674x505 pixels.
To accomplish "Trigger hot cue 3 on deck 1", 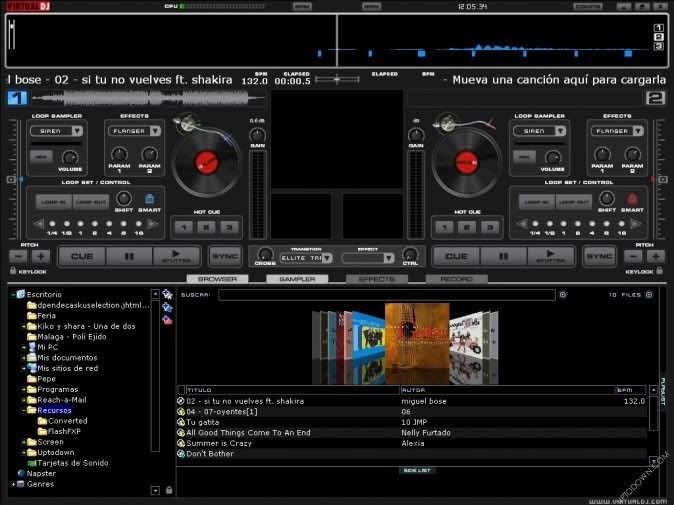I will 230,227.
